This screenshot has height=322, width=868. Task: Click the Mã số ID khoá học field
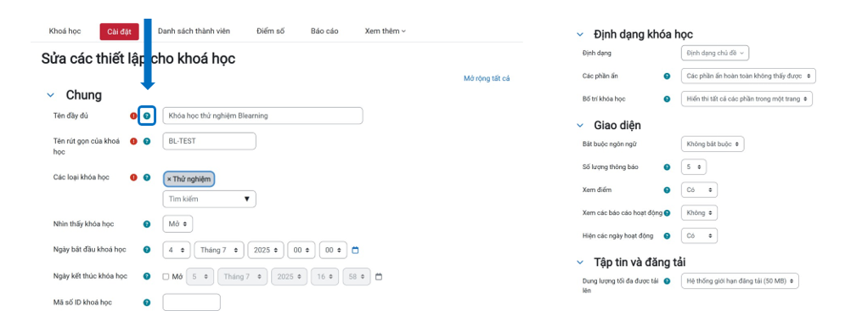[192, 302]
